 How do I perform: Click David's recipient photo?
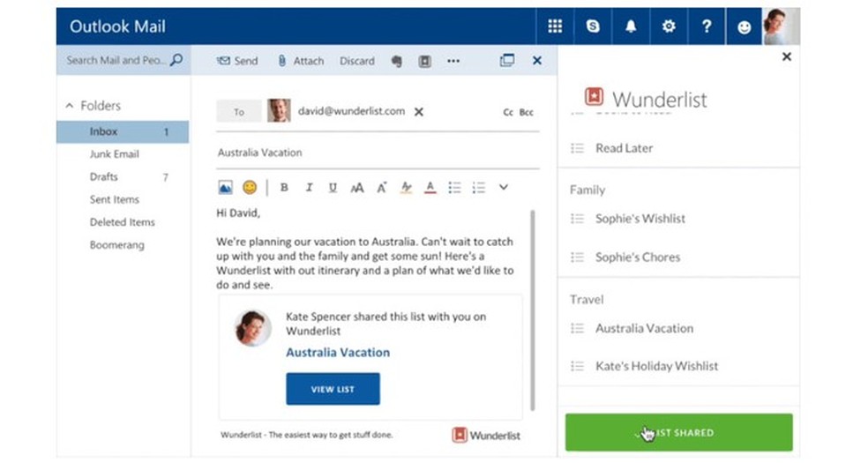279,110
